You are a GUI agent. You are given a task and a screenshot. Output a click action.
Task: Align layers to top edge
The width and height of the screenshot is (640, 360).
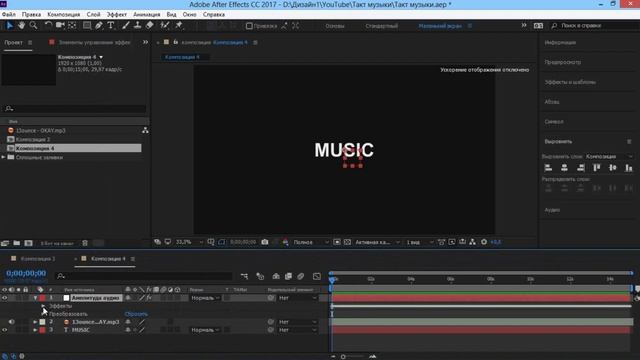click(596, 168)
